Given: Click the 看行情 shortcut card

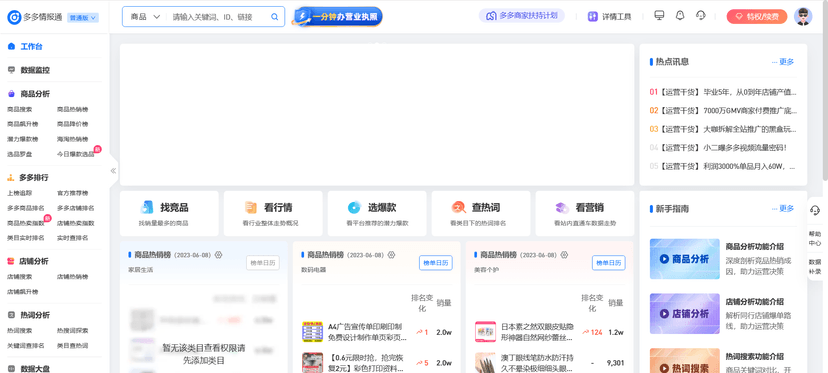Looking at the screenshot, I should pos(273,213).
